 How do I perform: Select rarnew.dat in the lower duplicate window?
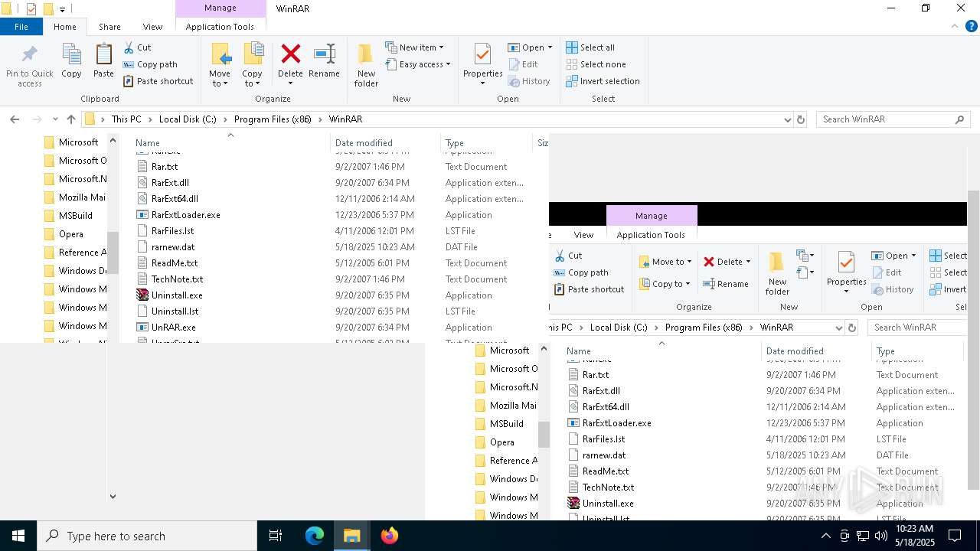(603, 455)
